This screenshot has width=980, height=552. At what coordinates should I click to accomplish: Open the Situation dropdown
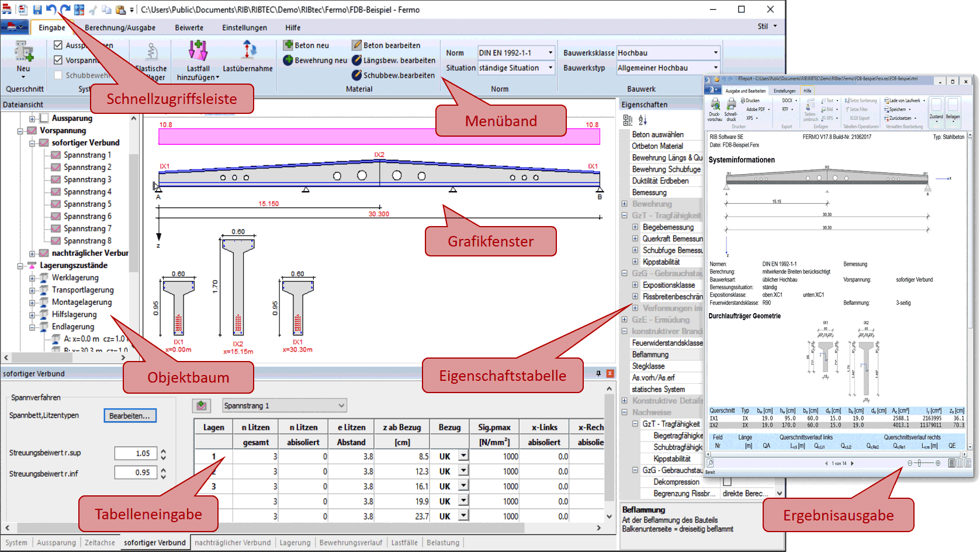pyautogui.click(x=550, y=68)
